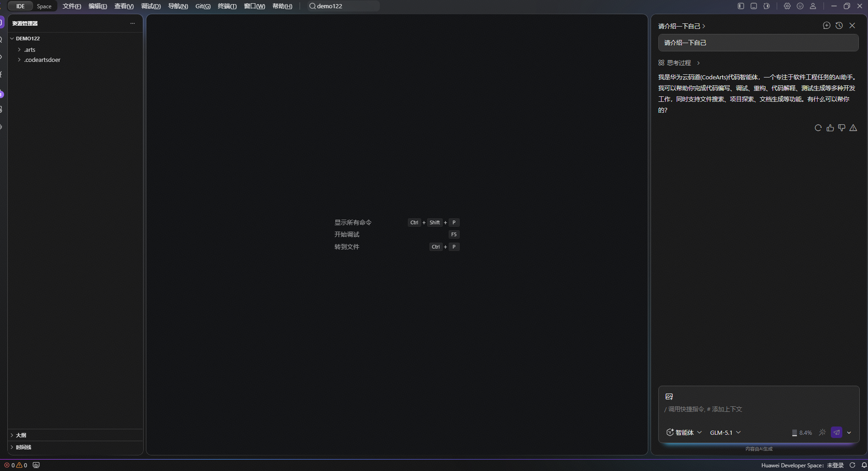Switch to the IDE mode tab
Screen dimensions: 868x471
point(20,6)
